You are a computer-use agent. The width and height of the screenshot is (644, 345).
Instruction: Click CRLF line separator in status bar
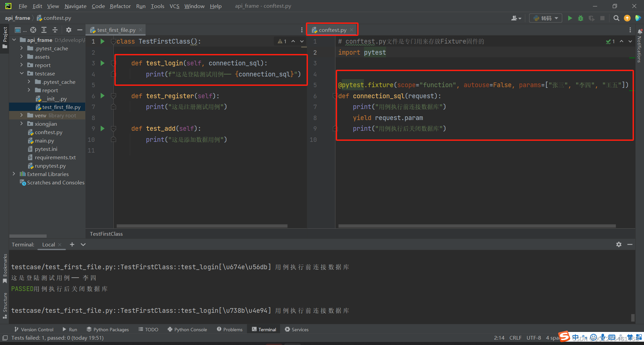(x=515, y=338)
